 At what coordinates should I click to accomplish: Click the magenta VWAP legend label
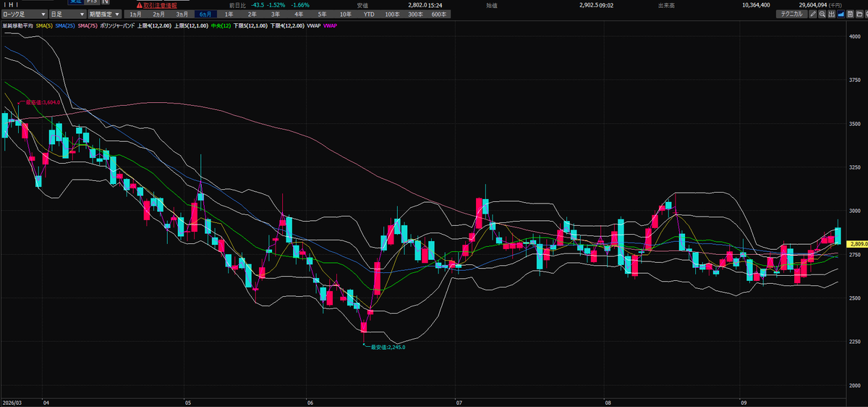point(330,25)
